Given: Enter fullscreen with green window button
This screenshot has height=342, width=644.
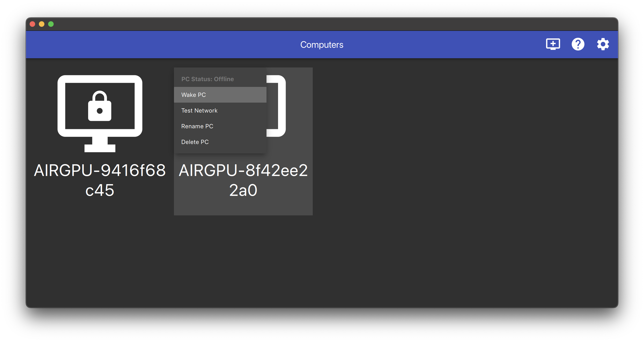Looking at the screenshot, I should [x=51, y=24].
